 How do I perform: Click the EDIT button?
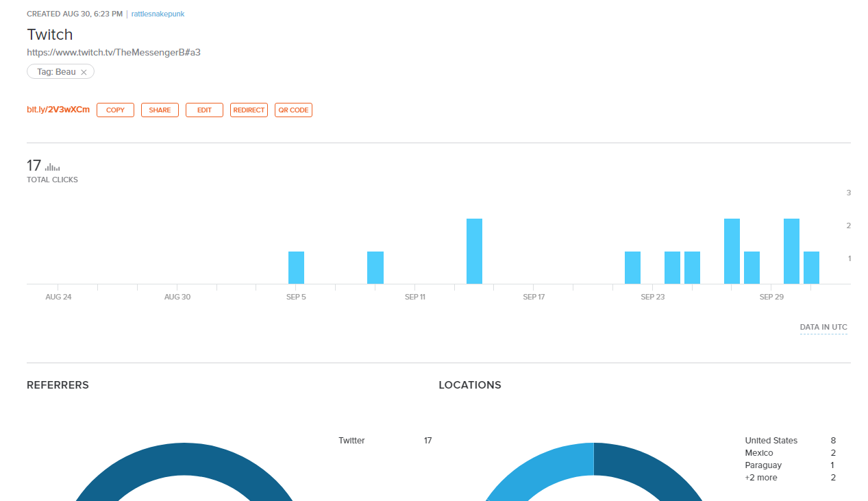coord(204,110)
